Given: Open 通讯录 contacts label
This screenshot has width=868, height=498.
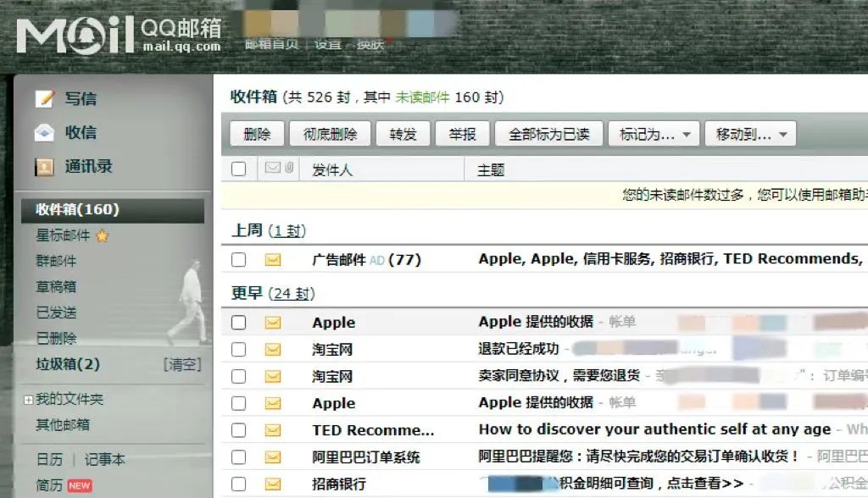Looking at the screenshot, I should (88, 167).
